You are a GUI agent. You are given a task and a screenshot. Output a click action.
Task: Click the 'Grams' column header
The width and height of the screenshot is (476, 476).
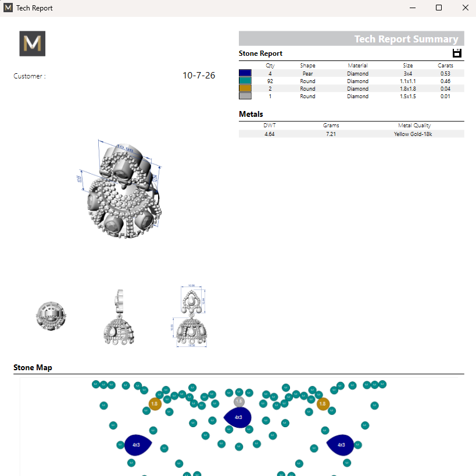click(331, 126)
